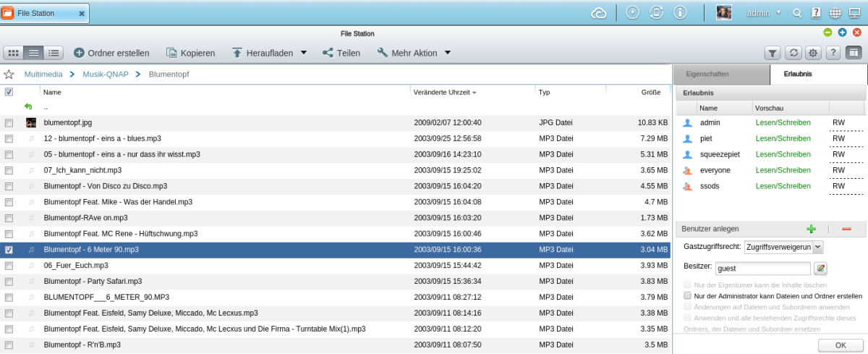Click Ordner erstellen to create a folder

tap(111, 53)
